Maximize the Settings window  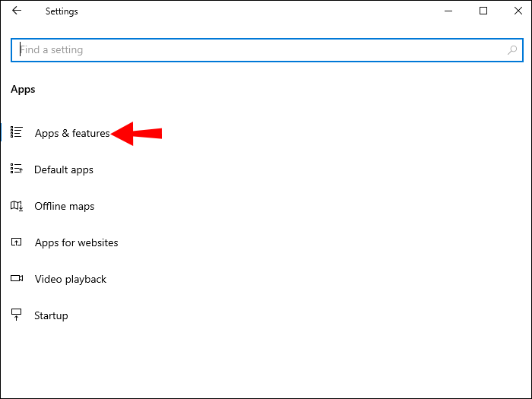coord(483,11)
